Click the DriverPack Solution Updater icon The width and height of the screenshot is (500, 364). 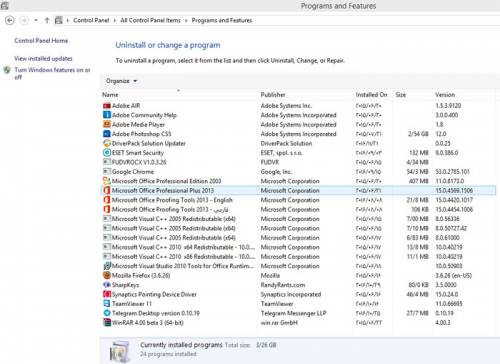(107, 143)
